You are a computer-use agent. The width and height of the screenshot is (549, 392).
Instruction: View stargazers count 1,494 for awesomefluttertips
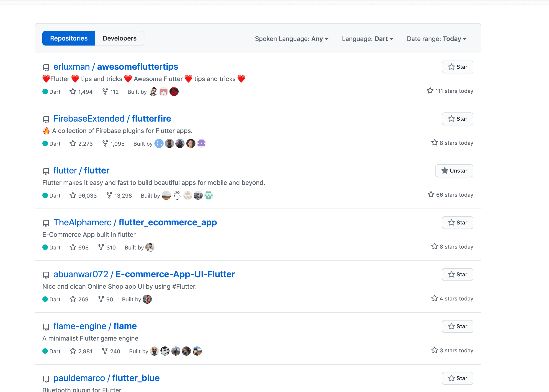click(x=81, y=92)
